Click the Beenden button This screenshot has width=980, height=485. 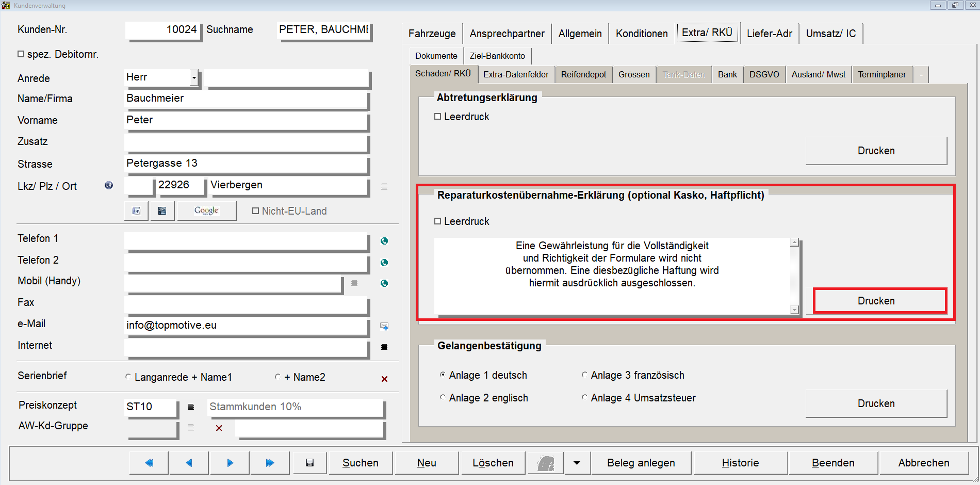[x=833, y=463]
